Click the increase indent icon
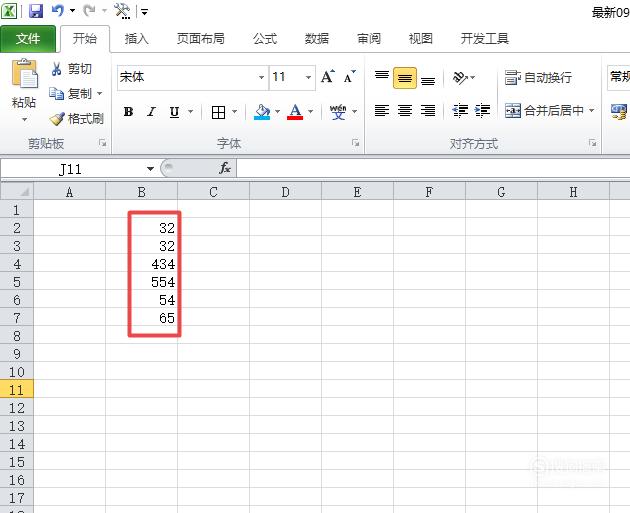Viewport: 630px width, 513px height. coord(482,110)
